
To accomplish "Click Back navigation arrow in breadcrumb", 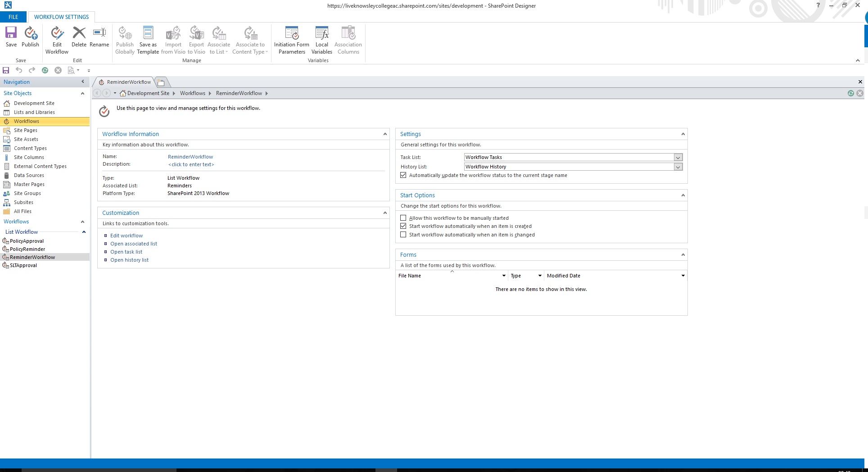I will [x=97, y=93].
